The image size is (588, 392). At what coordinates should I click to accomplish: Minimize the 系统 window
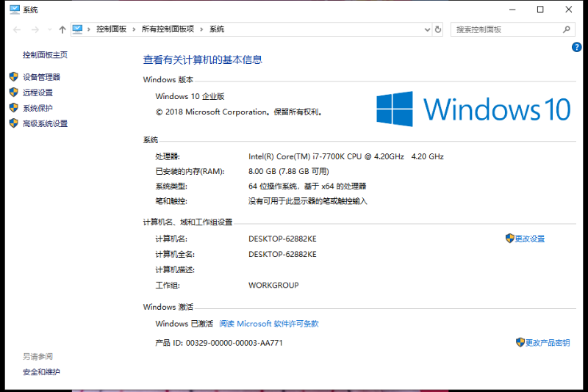point(512,10)
